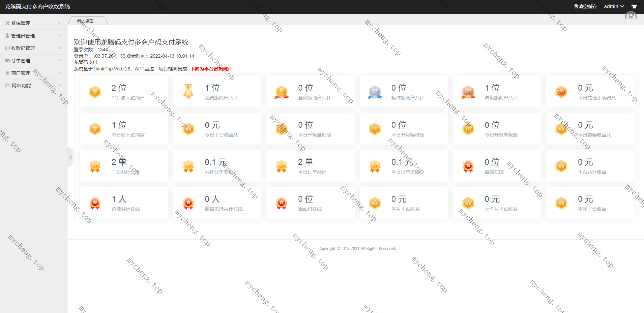Screen dimensions: 644x313
Task: Collapse the left sidebar with arrow handle
Action: (70, 157)
